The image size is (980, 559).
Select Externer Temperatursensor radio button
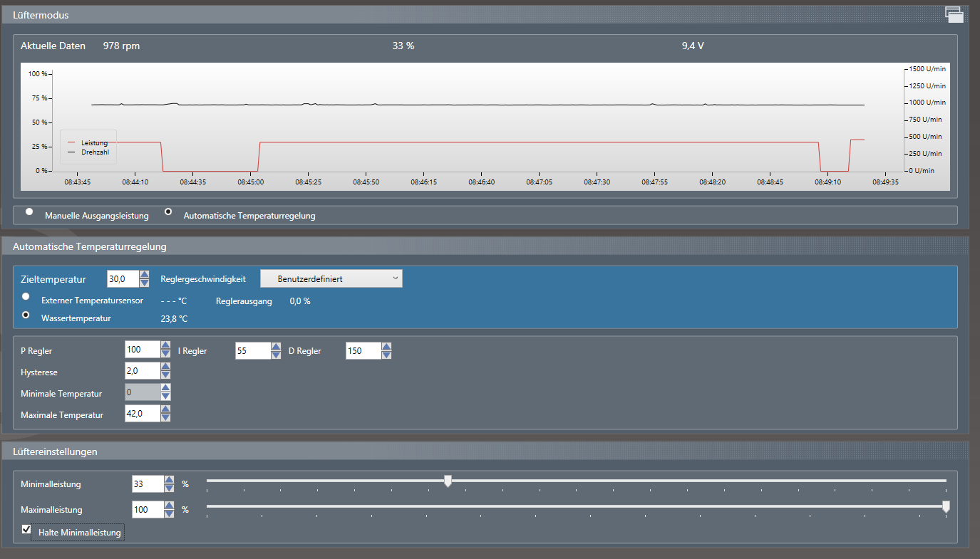[26, 296]
